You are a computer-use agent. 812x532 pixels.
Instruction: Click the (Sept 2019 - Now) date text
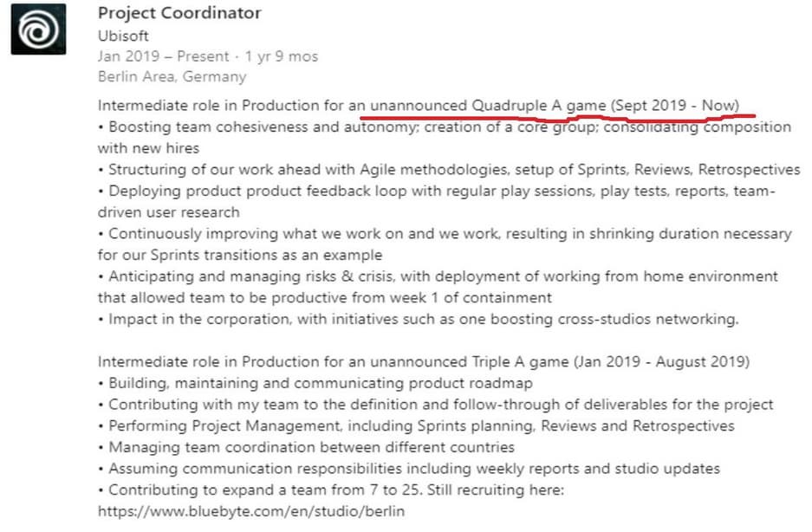[x=675, y=106]
